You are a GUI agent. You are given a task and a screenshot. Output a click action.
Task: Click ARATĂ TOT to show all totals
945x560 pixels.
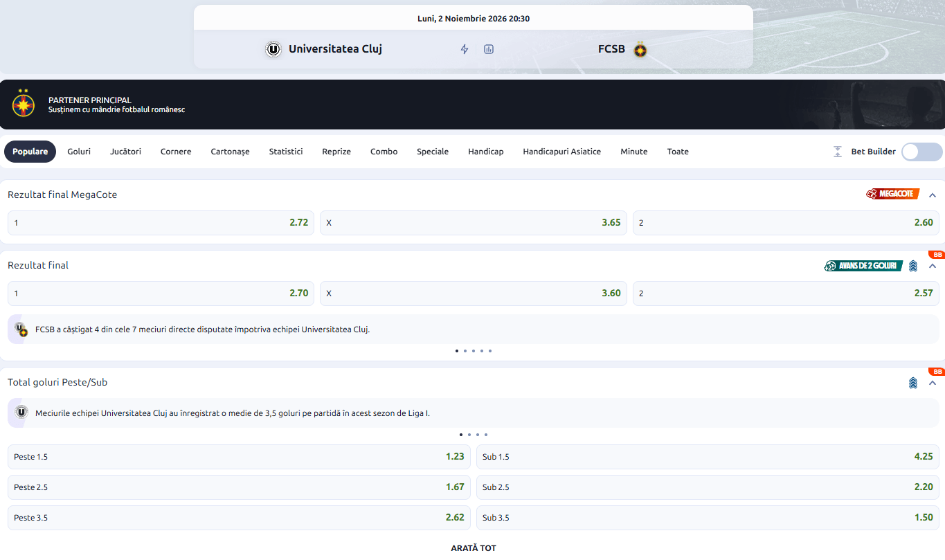click(x=474, y=548)
